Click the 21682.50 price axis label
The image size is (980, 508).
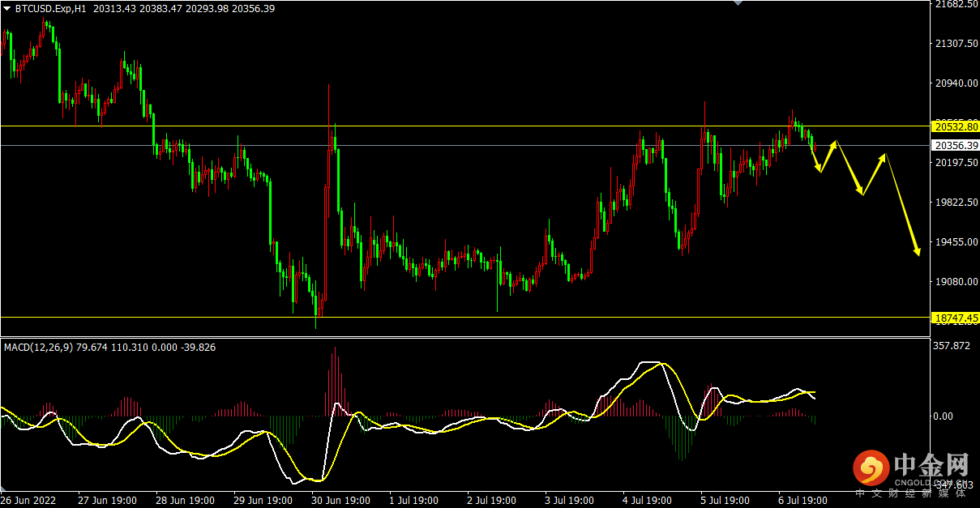point(956,5)
